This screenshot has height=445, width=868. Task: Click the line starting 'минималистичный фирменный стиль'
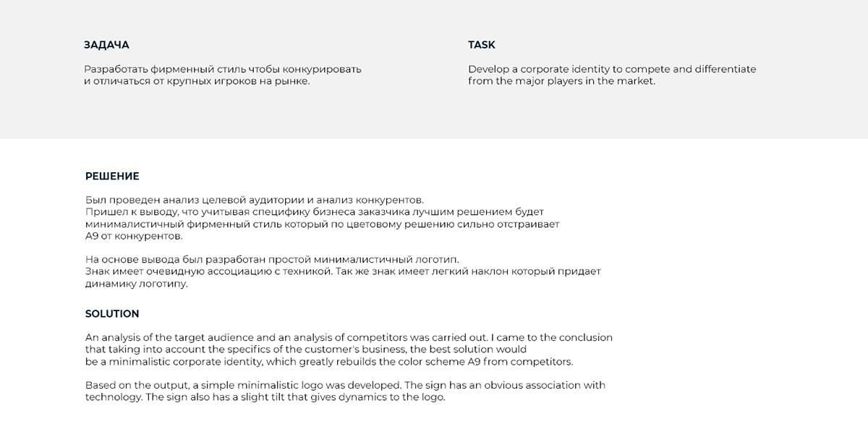click(322, 224)
